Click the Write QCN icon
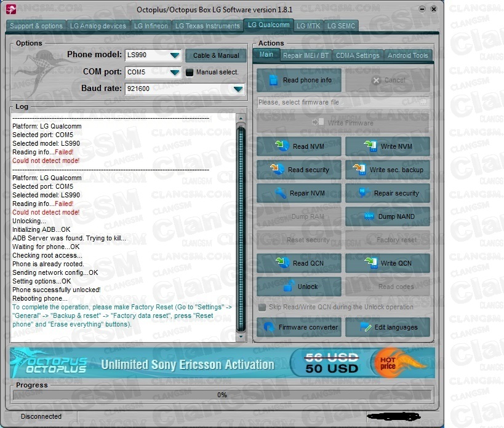504x428 pixels. [370, 263]
